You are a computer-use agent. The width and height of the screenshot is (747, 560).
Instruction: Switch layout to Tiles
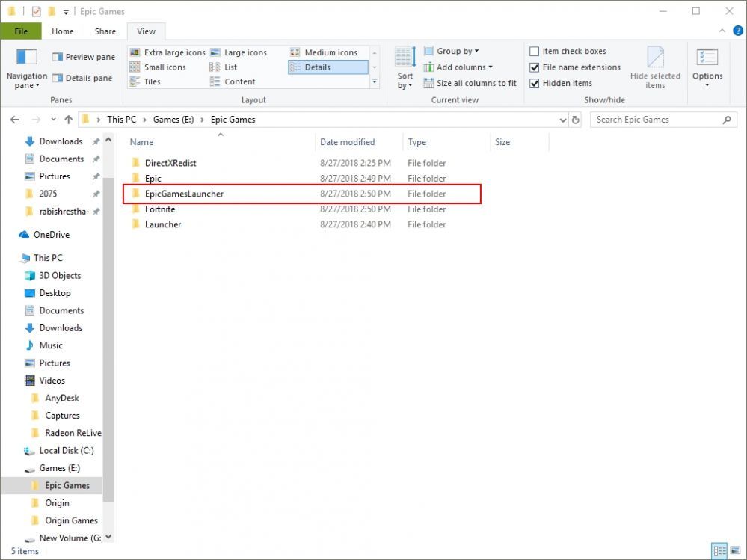(145, 81)
